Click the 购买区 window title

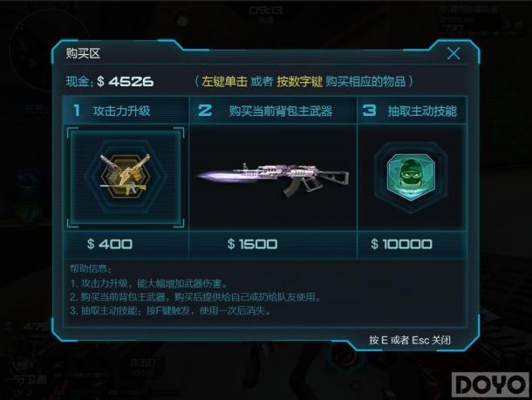click(83, 53)
